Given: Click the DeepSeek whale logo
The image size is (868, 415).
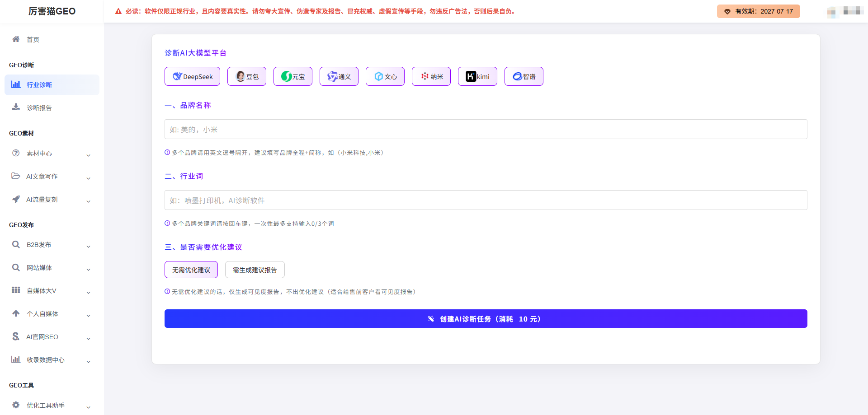Looking at the screenshot, I should click(177, 76).
